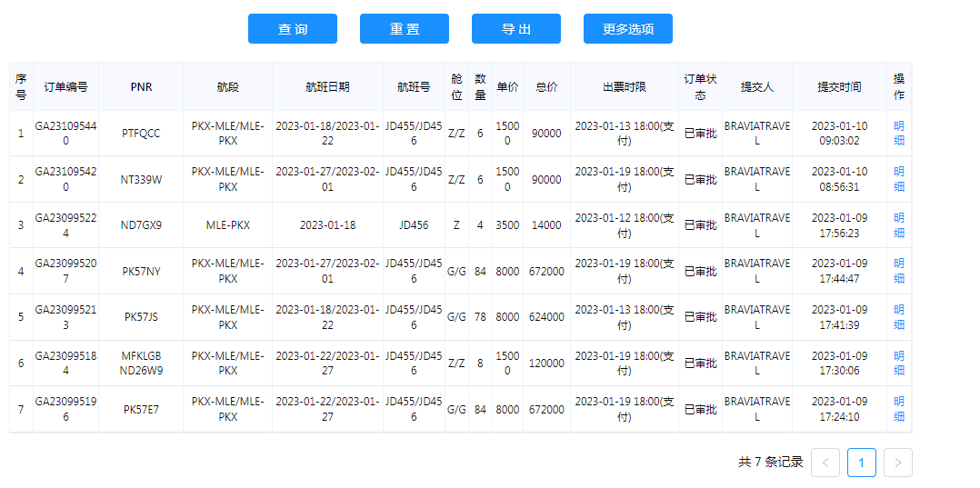
Task: Go to next page arrow
Action: click(897, 463)
